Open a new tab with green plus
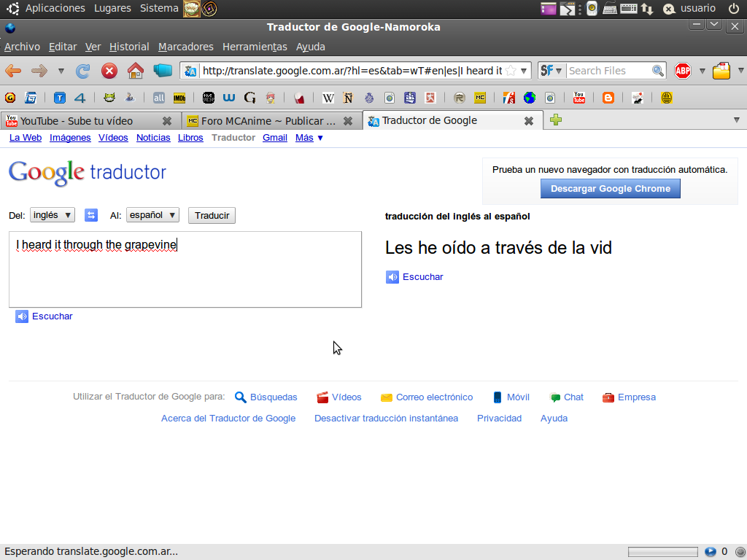The height and width of the screenshot is (560, 747). pos(555,120)
